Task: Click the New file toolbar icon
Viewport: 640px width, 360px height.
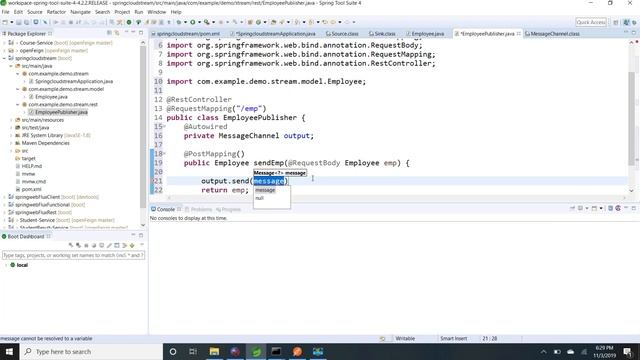Action: click(x=5, y=22)
